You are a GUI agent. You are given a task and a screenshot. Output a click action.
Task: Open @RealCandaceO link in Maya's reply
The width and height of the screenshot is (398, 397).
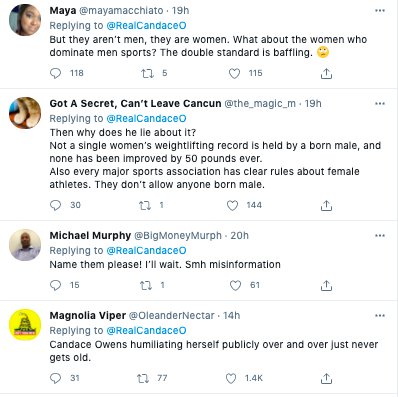146,26
